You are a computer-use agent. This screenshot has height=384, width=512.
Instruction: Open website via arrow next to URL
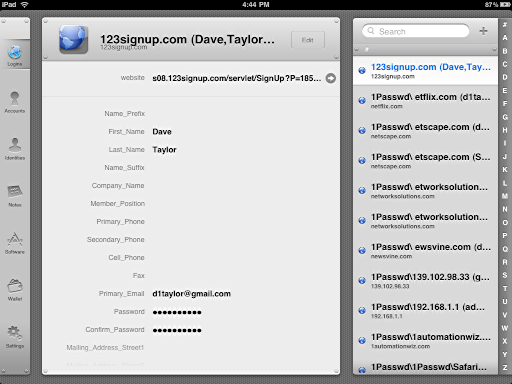(331, 78)
